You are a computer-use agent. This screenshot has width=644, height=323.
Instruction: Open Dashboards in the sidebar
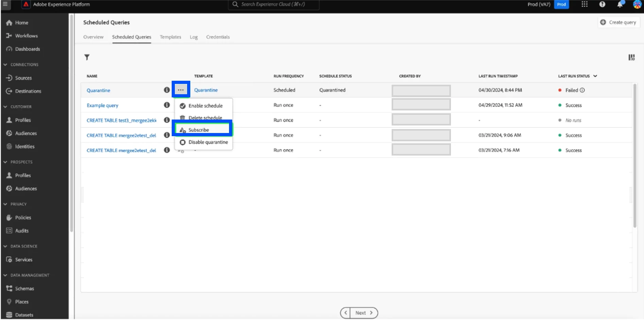[23, 49]
